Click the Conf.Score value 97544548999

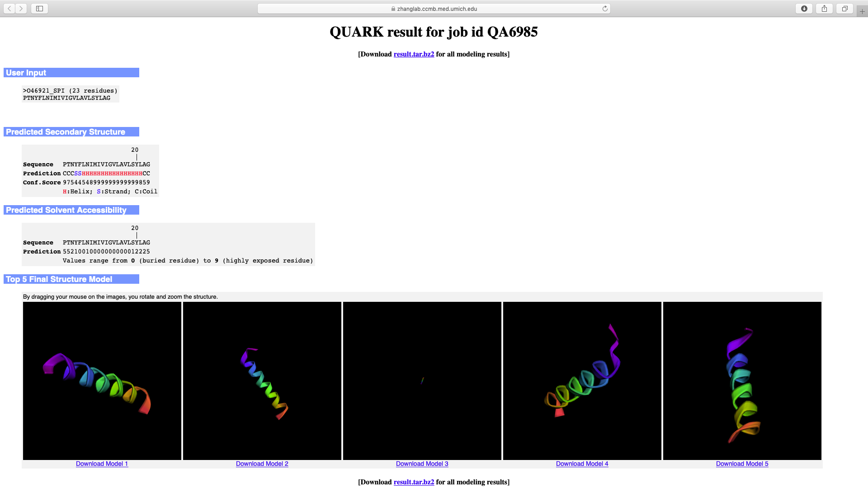(106, 183)
